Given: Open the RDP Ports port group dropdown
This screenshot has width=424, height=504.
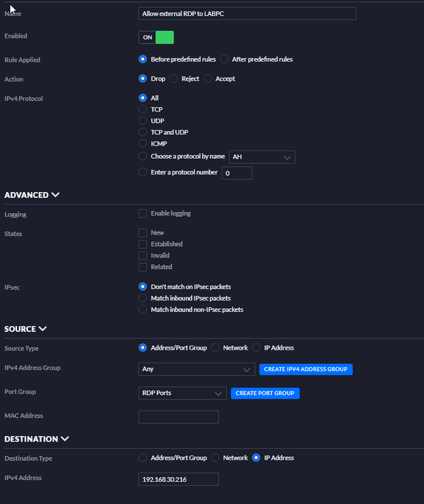Looking at the screenshot, I should click(182, 393).
